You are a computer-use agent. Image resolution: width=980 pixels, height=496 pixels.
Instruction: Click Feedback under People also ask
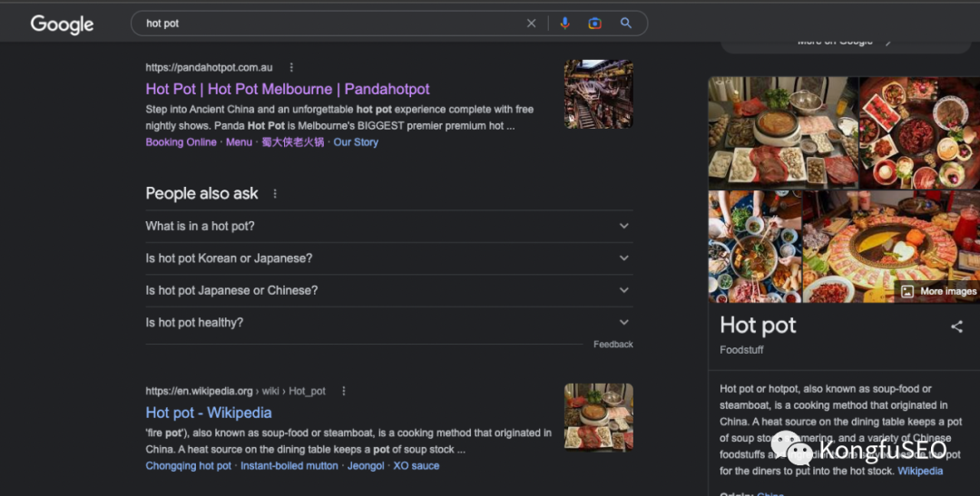(613, 345)
